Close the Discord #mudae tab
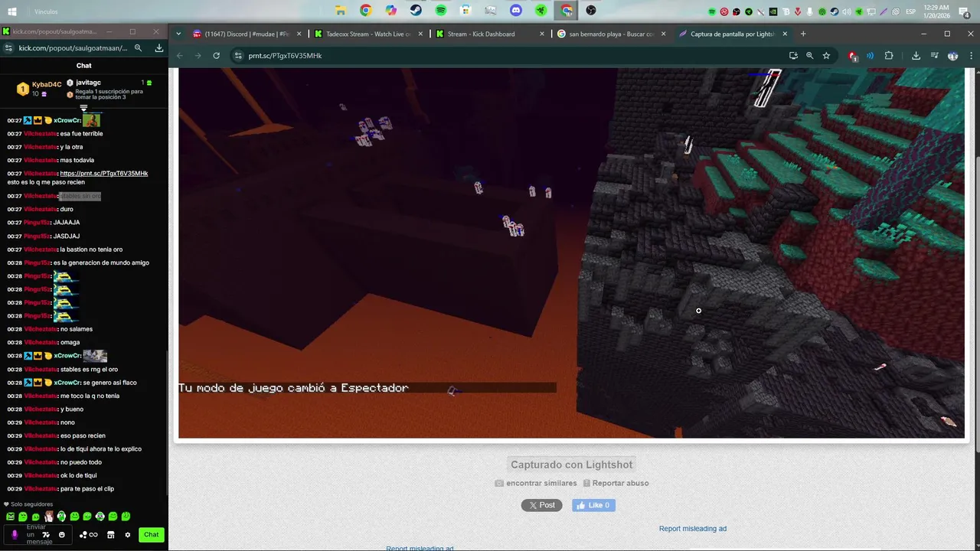The width and height of the screenshot is (980, 551). [x=299, y=34]
